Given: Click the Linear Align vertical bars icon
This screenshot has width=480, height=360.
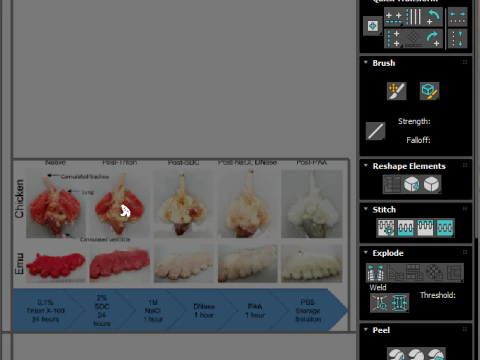Looking at the screenshot, I should 414,17.
